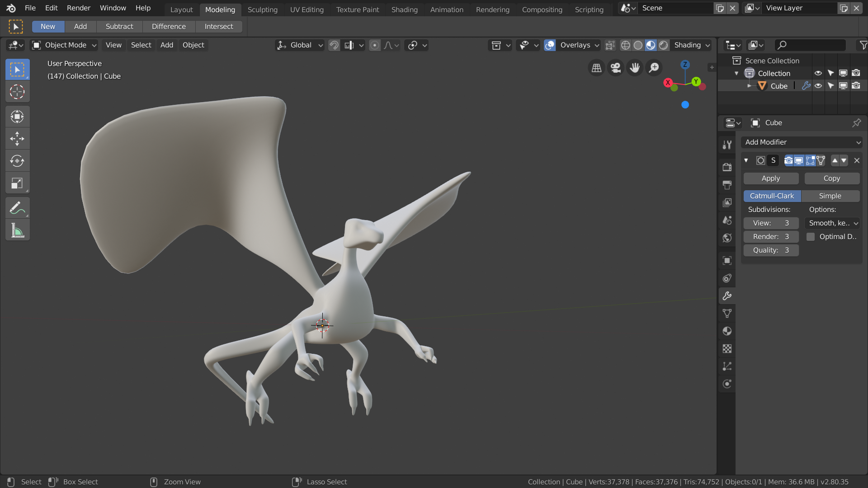Adjust the View subdivisions field
The image size is (868, 488).
tap(771, 223)
